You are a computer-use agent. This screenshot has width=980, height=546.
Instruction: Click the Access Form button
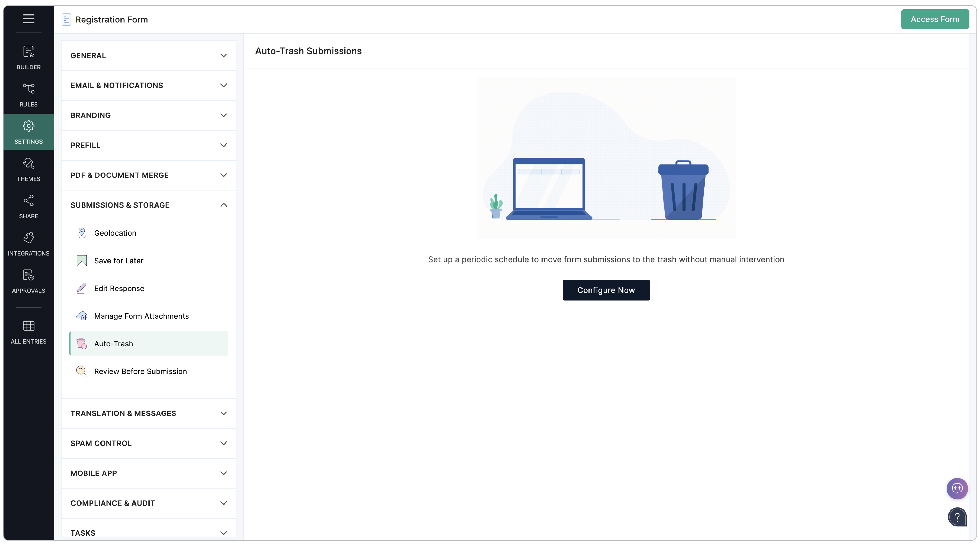point(935,19)
